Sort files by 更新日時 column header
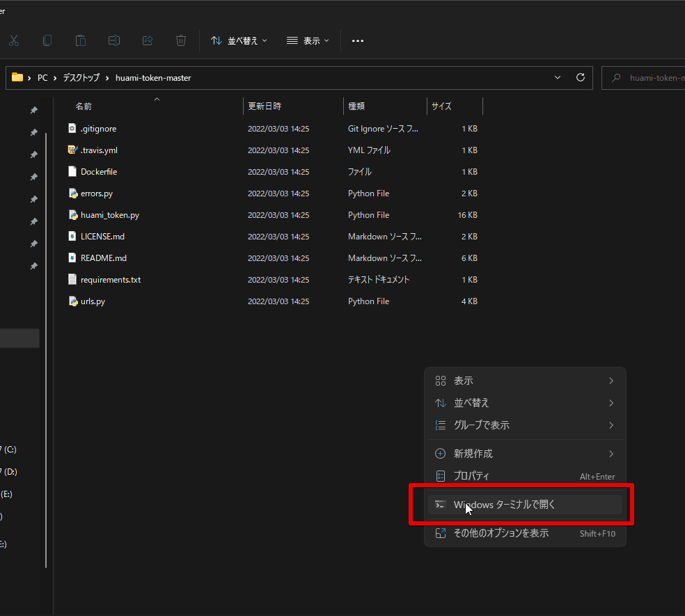The image size is (685, 616). coord(265,106)
